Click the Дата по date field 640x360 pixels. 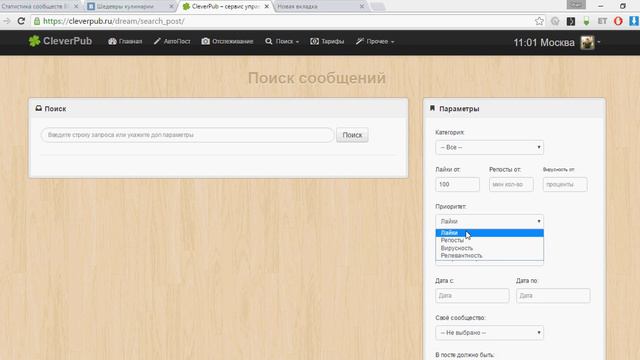point(553,296)
